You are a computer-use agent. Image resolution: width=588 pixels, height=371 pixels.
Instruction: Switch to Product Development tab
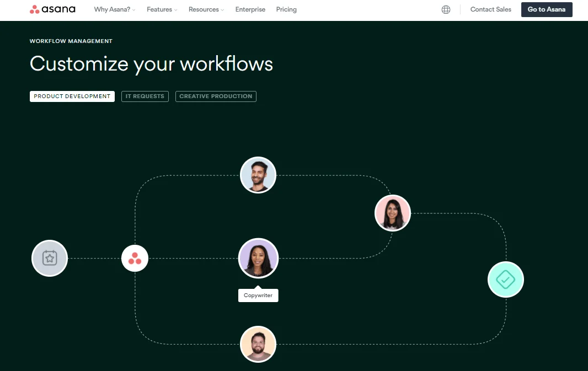coord(72,96)
